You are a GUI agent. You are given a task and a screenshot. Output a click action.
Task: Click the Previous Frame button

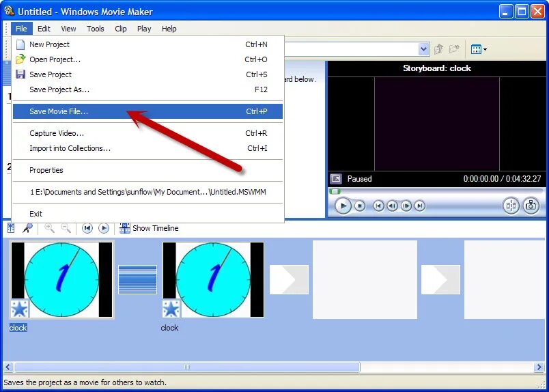[392, 206]
